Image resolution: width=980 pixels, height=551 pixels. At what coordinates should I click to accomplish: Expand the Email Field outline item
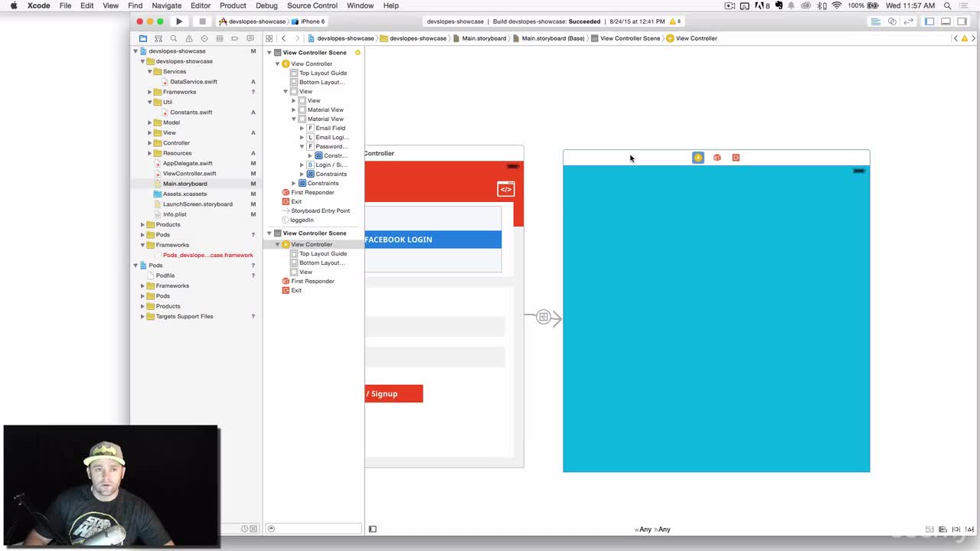(302, 128)
